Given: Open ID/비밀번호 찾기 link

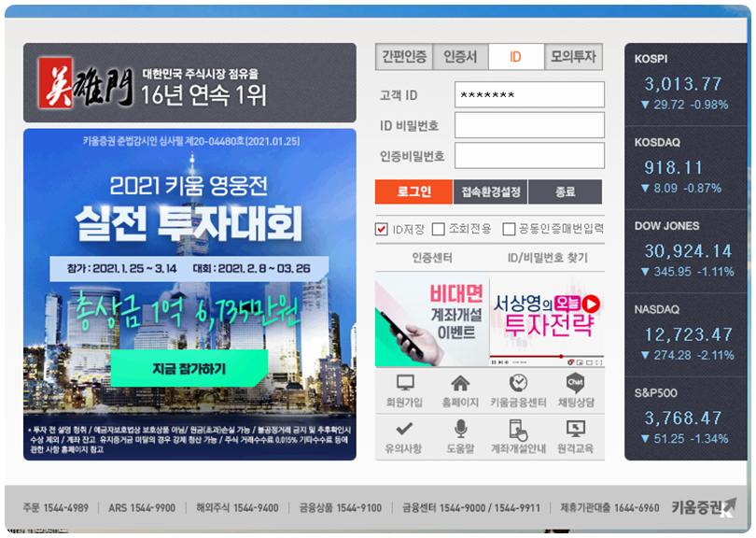Looking at the screenshot, I should pos(548,258).
